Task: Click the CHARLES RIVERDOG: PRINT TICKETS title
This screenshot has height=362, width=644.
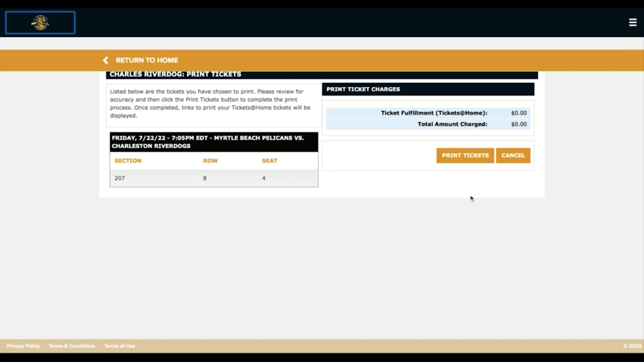Action: click(x=175, y=74)
